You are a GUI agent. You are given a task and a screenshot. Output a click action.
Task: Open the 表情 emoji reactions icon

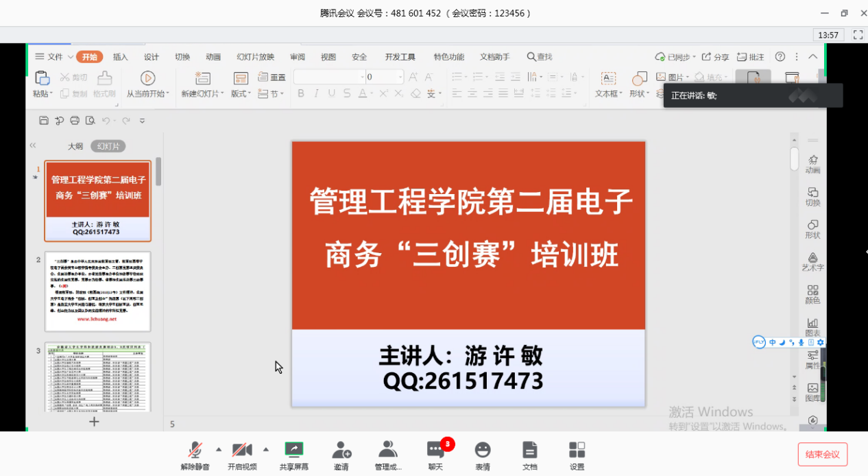[483, 450]
